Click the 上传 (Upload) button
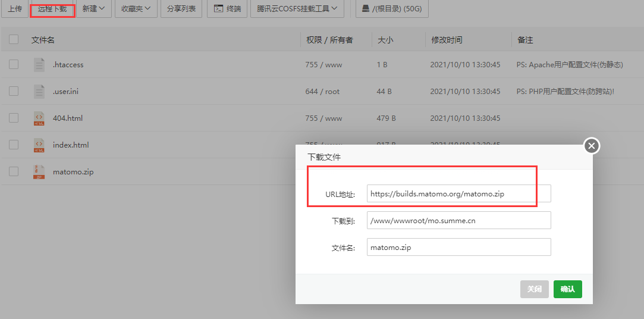Viewport: 644px width, 319px height. [15, 9]
